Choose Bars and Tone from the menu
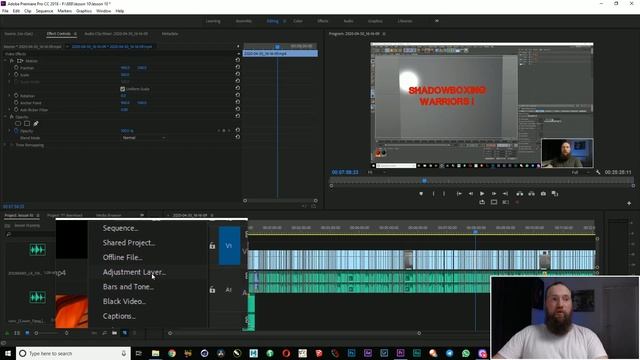 128,287
